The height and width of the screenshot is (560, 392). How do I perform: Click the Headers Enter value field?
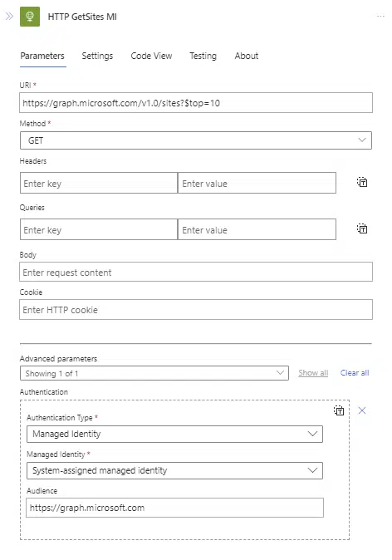pos(257,184)
